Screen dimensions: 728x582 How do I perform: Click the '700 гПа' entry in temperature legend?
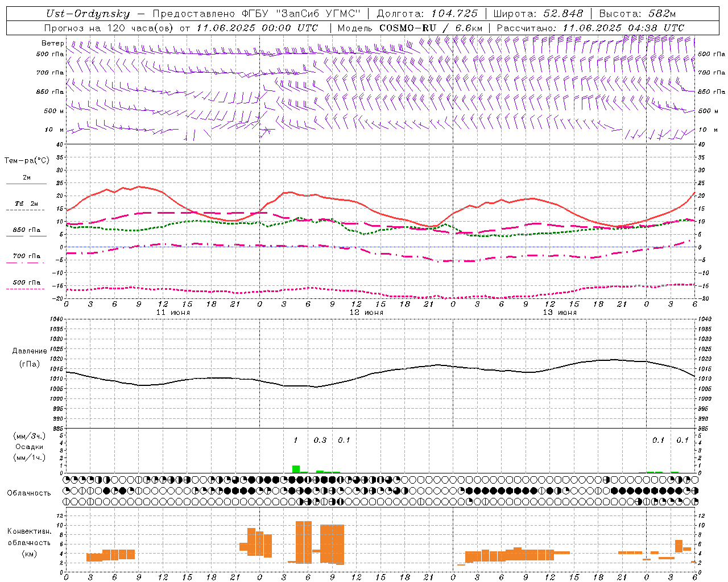27,256
